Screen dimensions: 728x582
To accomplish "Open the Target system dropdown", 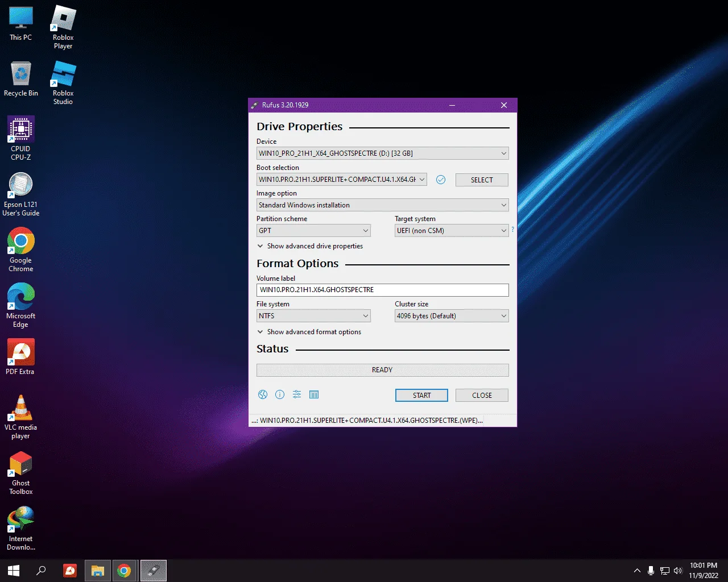I will point(452,231).
